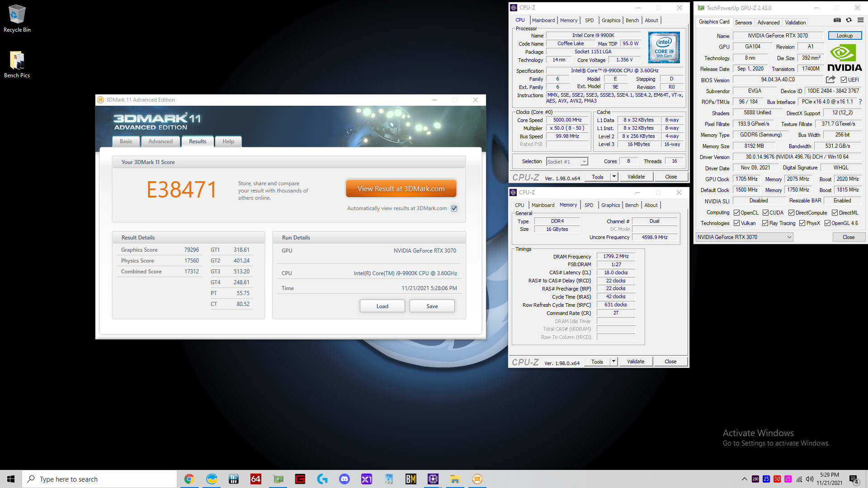Open the red G app in taskbar
This screenshot has width=868, height=488.
(300, 479)
